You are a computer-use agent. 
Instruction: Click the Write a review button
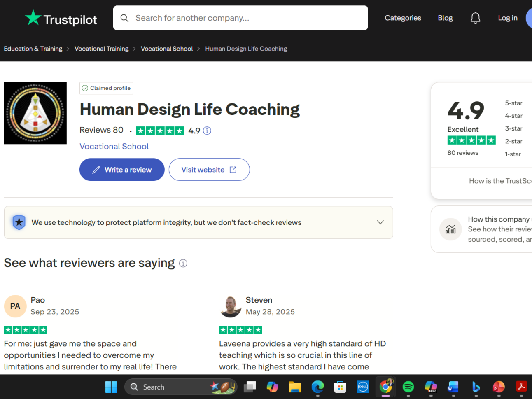pyautogui.click(x=121, y=169)
